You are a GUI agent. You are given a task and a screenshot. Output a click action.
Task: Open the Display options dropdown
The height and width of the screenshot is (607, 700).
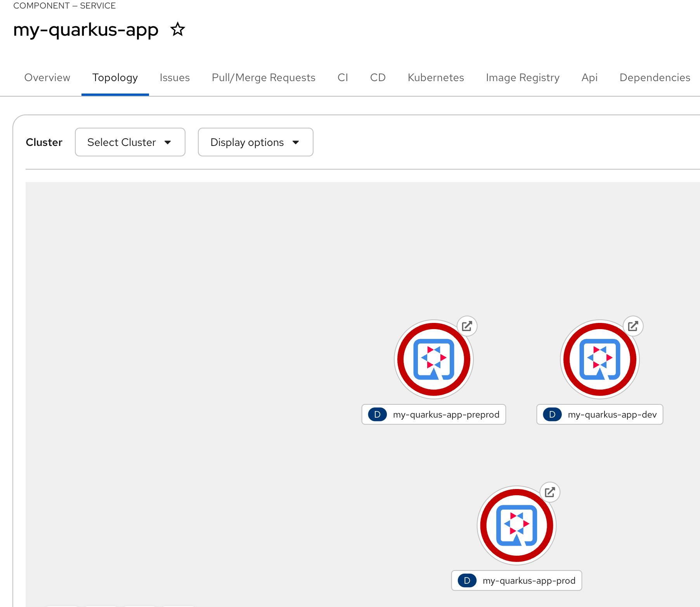coord(255,142)
